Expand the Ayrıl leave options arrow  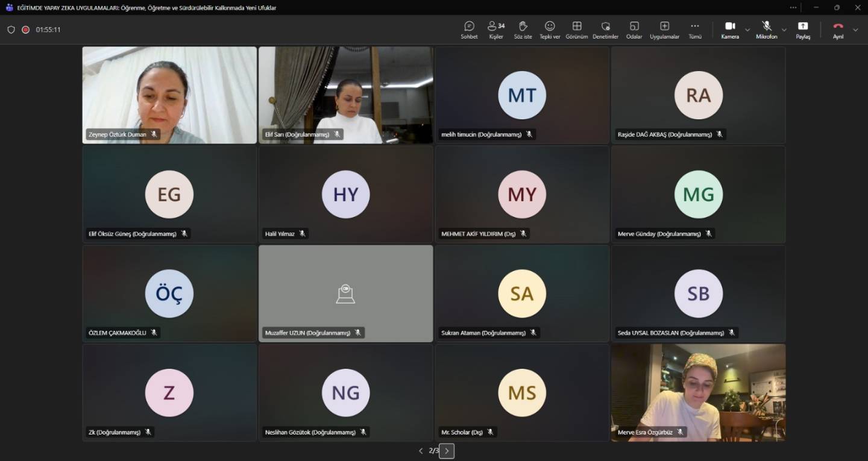[x=855, y=30]
